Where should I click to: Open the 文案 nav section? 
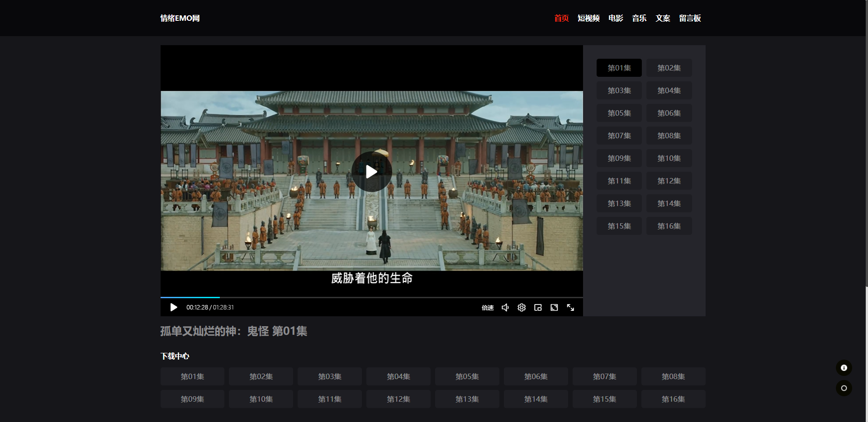663,18
